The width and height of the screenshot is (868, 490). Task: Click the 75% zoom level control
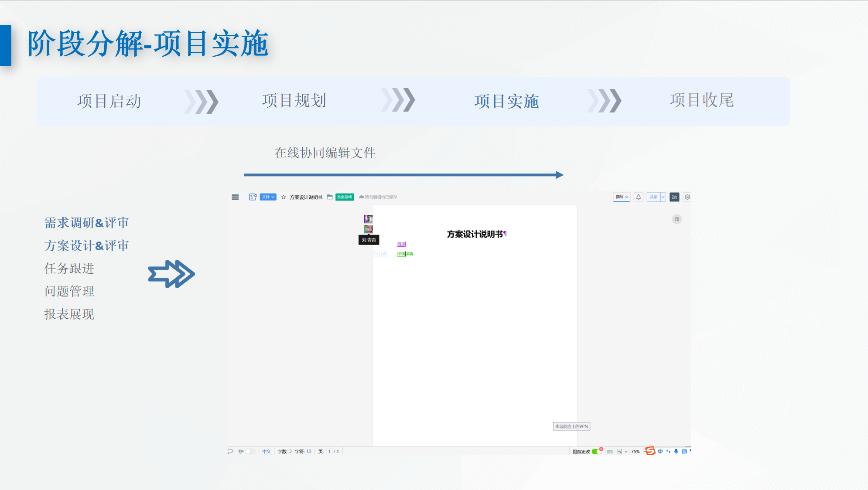[635, 452]
